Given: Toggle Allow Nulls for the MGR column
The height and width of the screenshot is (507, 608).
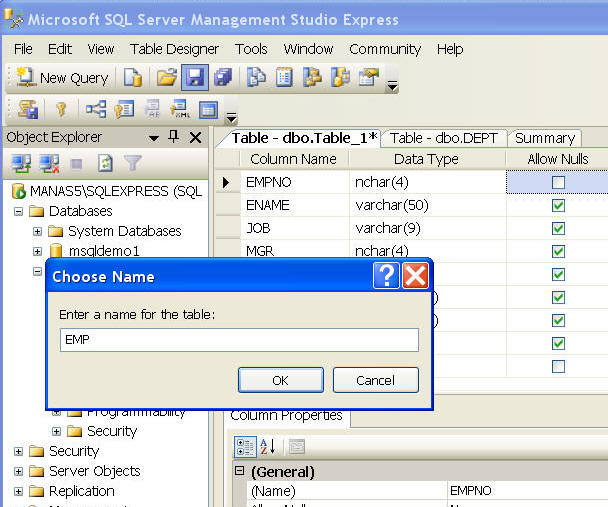Looking at the screenshot, I should click(x=558, y=251).
